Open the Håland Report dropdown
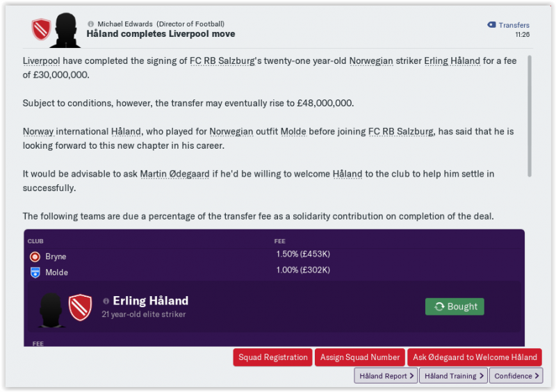Screen dimensions: 556x392 pos(386,376)
